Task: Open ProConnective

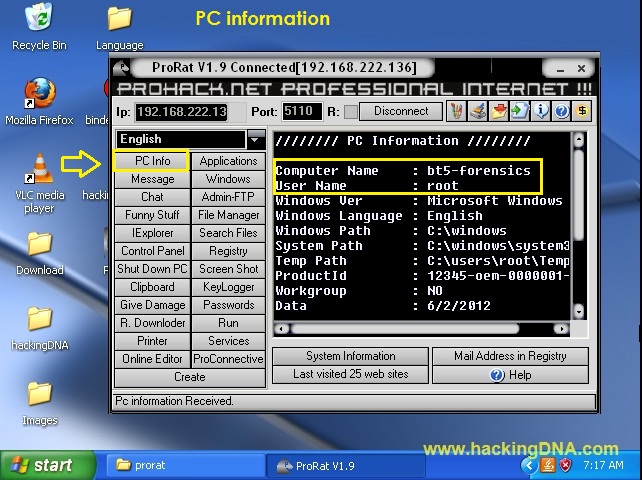Action: point(228,359)
